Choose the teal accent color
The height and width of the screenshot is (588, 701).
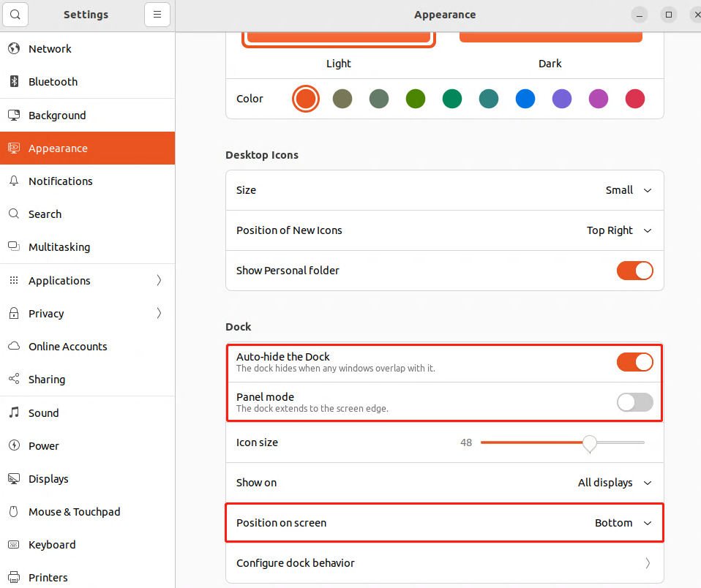489,99
